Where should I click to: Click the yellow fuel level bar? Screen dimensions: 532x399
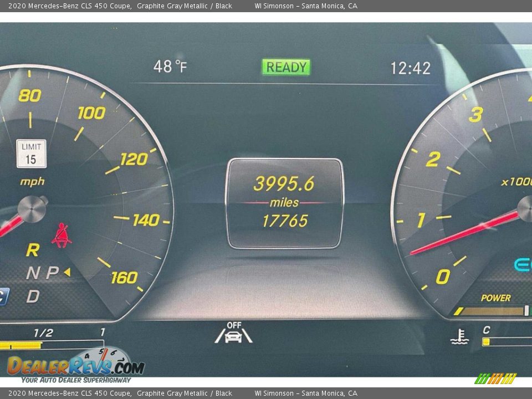click(21, 345)
